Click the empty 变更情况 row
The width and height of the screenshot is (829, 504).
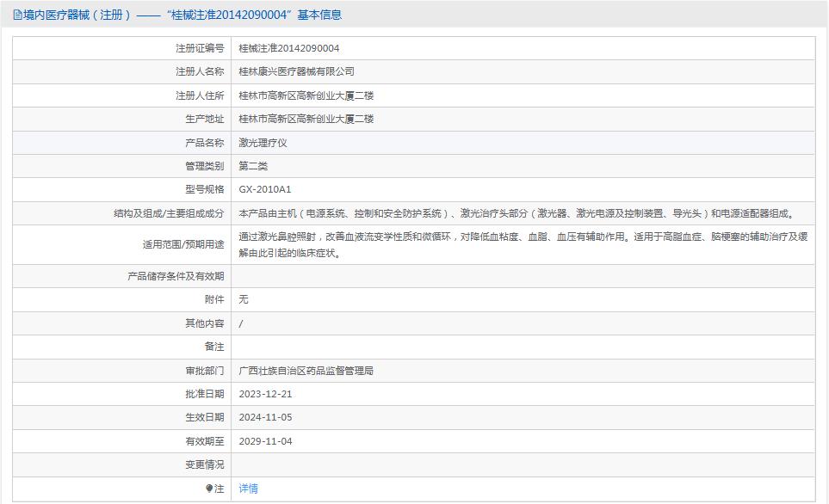tap(430, 465)
